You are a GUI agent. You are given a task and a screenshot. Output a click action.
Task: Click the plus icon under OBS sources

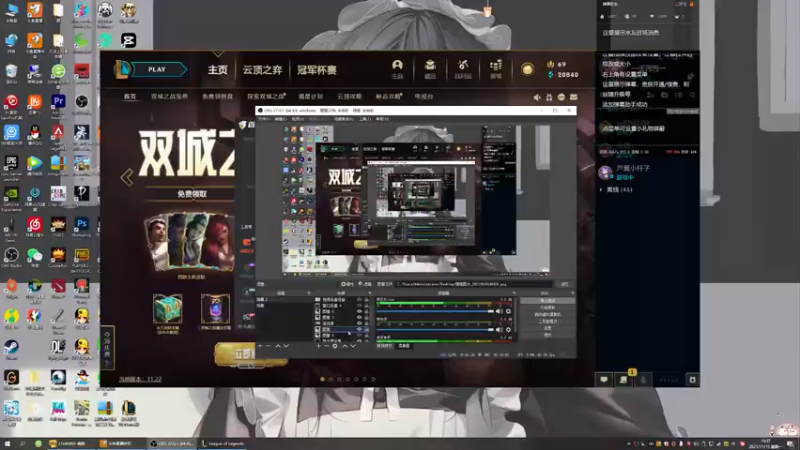[x=318, y=346]
